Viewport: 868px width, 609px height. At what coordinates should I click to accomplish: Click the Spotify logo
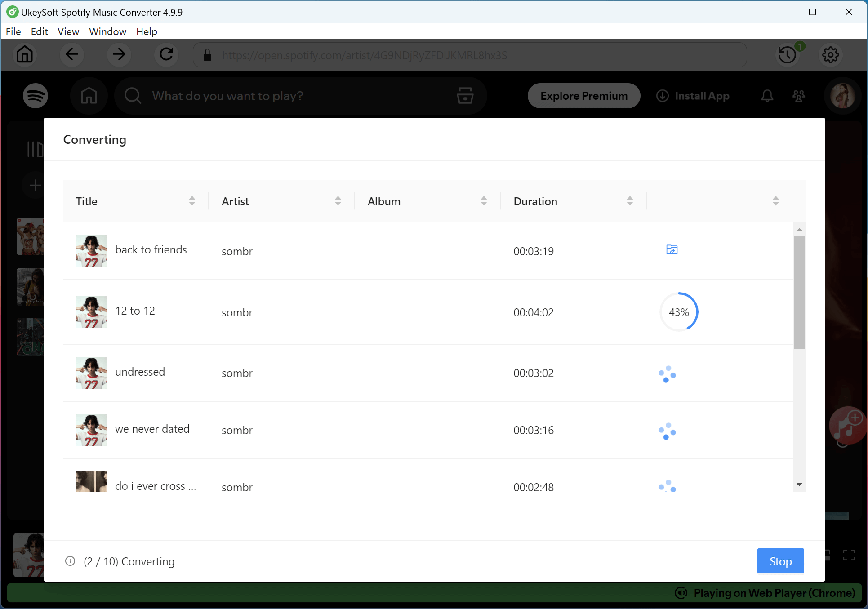[x=35, y=96]
